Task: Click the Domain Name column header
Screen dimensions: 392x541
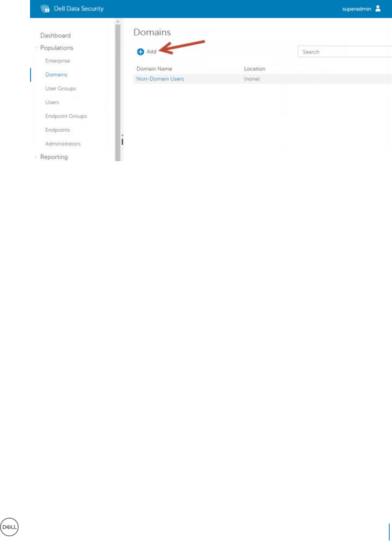Action: click(x=154, y=69)
